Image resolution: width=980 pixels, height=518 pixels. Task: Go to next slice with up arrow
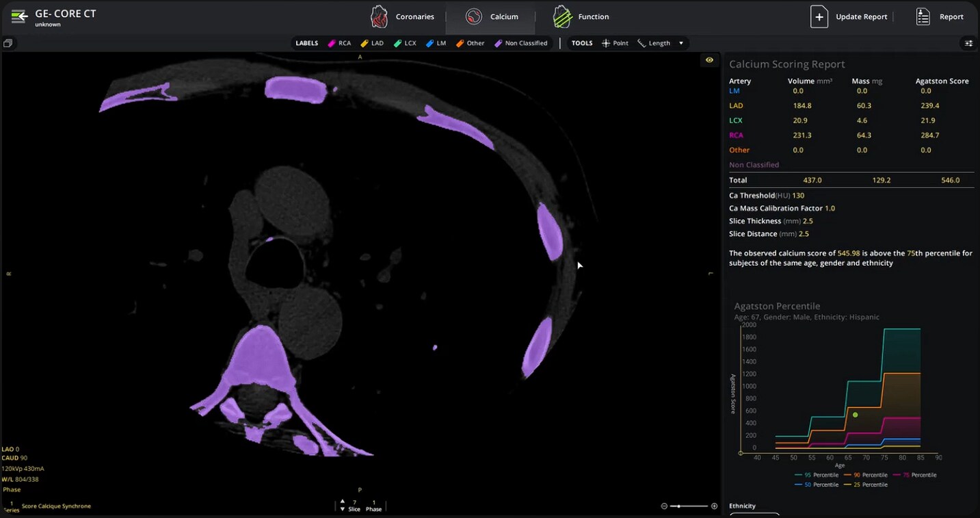343,502
